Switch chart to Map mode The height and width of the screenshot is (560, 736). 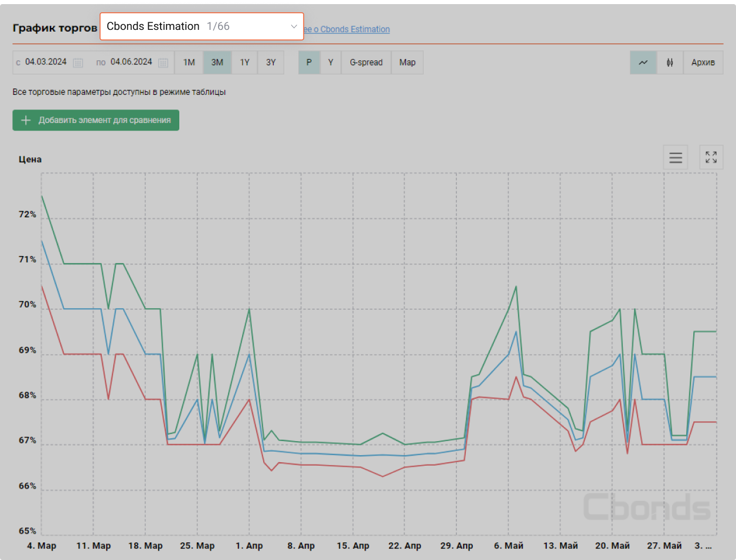tap(407, 63)
